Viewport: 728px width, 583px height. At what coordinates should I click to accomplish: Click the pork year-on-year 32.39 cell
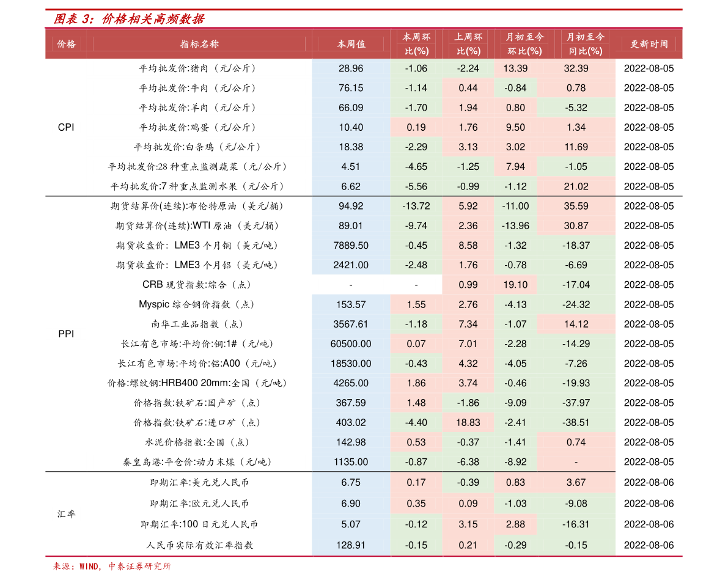point(576,68)
